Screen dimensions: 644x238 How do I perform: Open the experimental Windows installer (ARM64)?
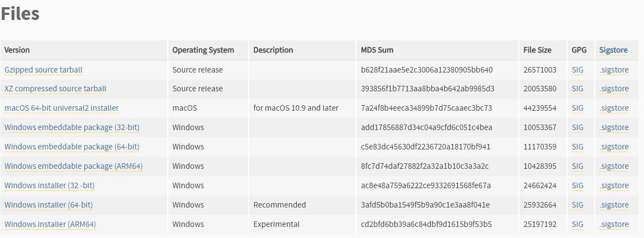pyautogui.click(x=50, y=224)
